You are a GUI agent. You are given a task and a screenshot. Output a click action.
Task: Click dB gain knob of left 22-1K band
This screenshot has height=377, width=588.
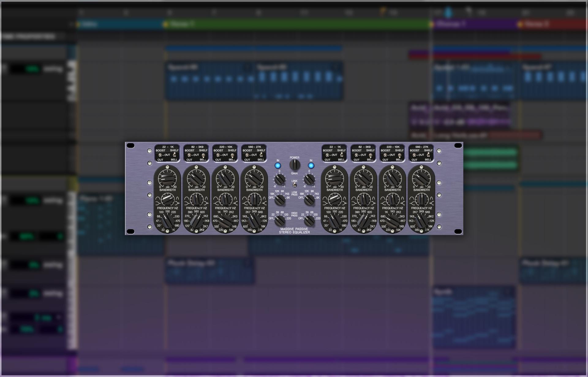(x=167, y=178)
